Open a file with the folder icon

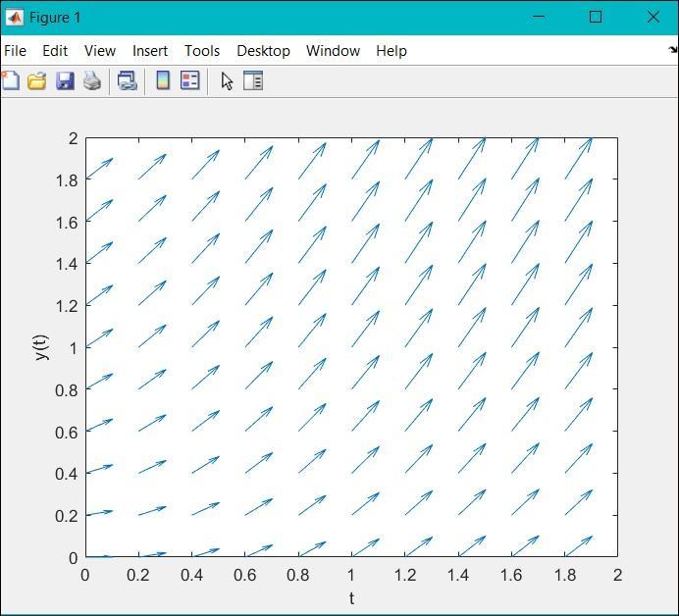[37, 81]
